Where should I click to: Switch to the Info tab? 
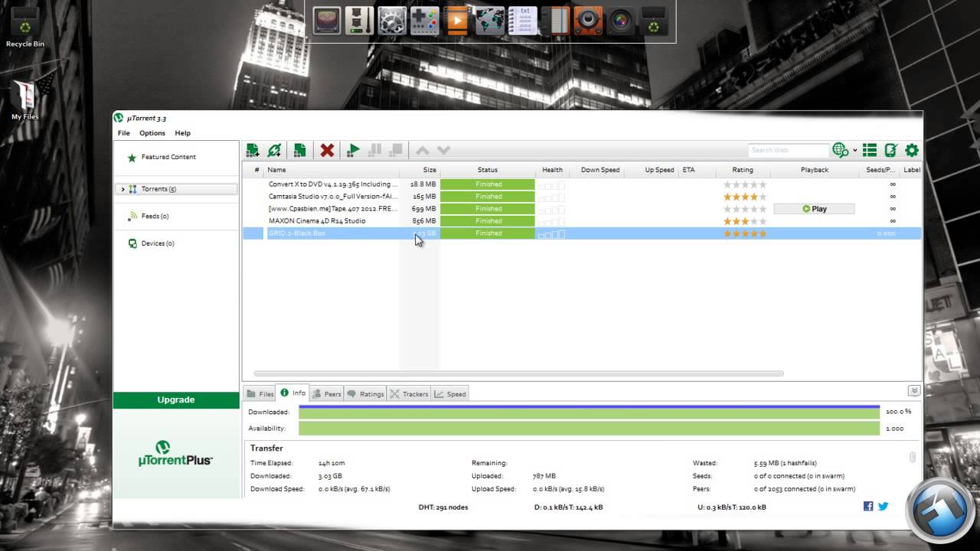292,393
